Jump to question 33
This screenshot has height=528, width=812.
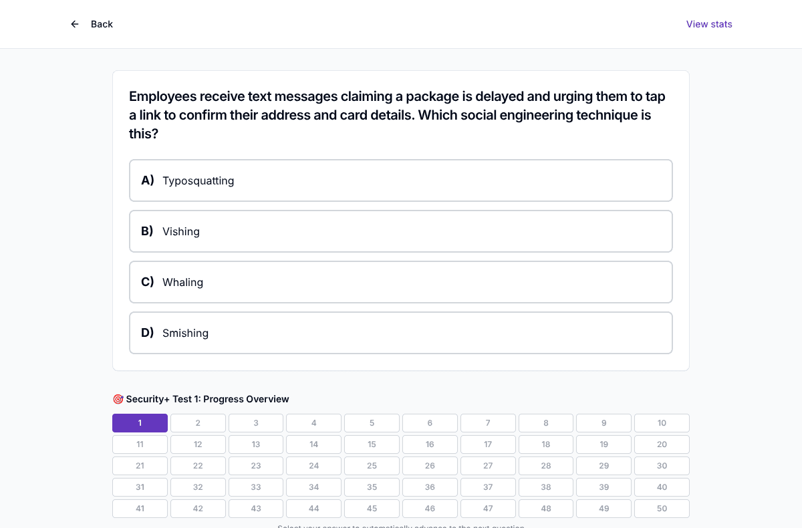tap(256, 487)
